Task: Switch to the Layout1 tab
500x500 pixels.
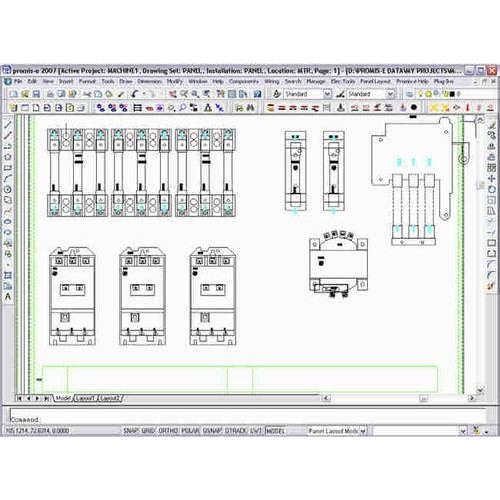Action: pyautogui.click(x=85, y=398)
